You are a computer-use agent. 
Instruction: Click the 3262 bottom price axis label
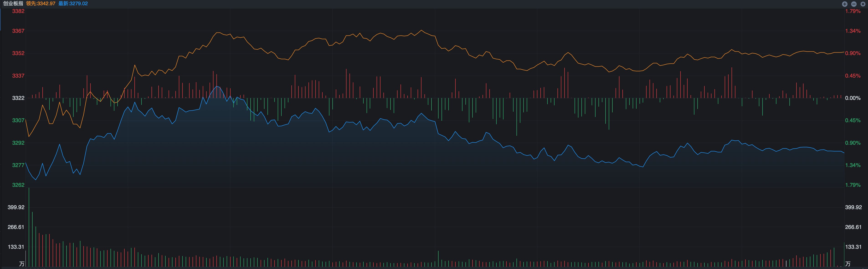[18, 185]
